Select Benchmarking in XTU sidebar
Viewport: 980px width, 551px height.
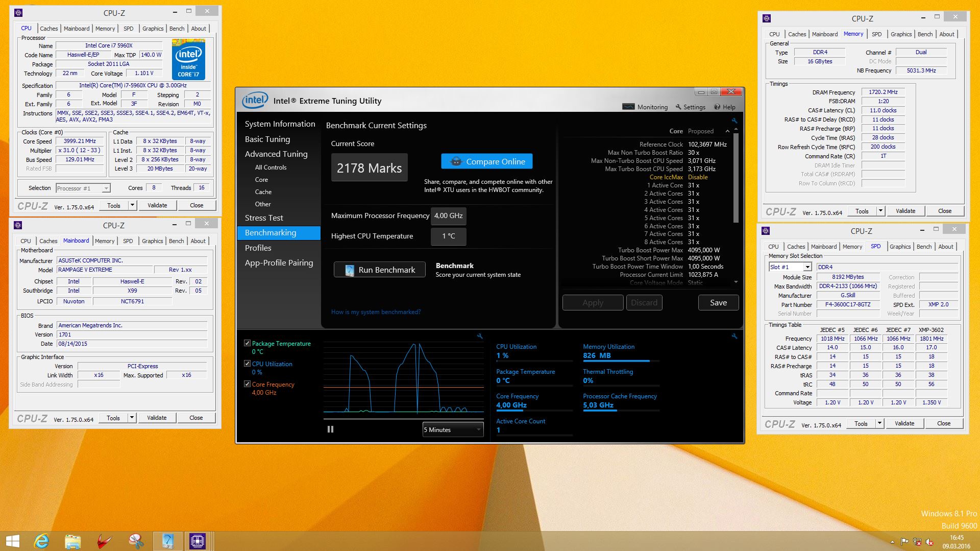click(279, 233)
